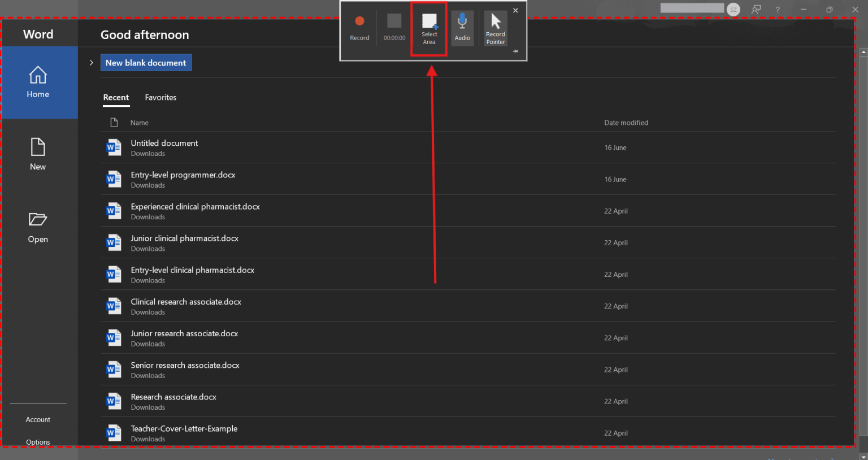Viewport: 868px width, 460px height.
Task: Select the Recent tab
Action: coord(116,97)
